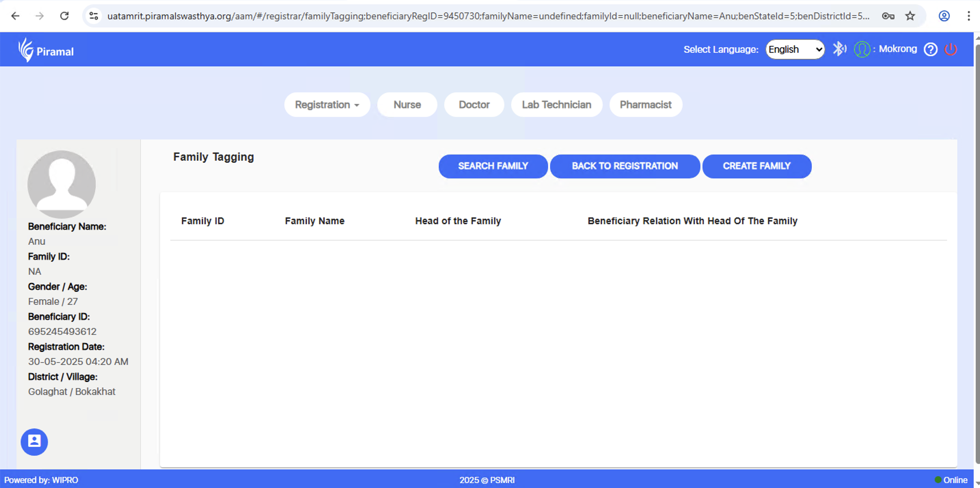Bookmark this page with star icon
The width and height of the screenshot is (980, 488).
click(910, 16)
